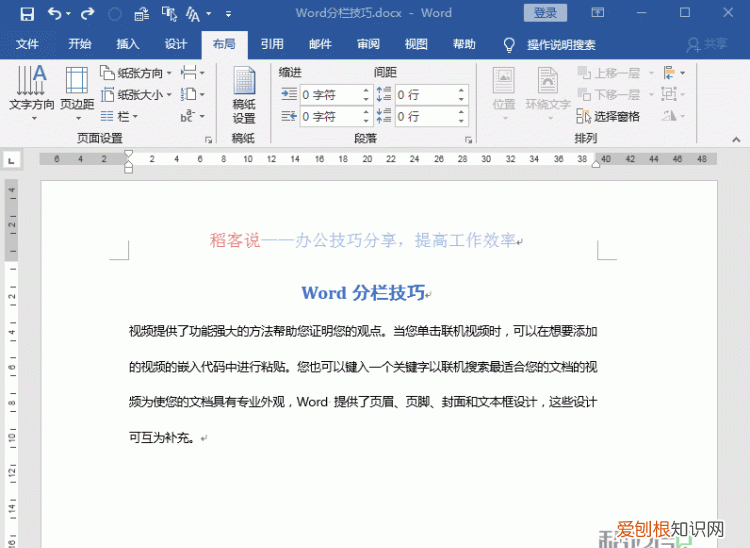Decrease right indent with spinner down arrow

[x=366, y=121]
